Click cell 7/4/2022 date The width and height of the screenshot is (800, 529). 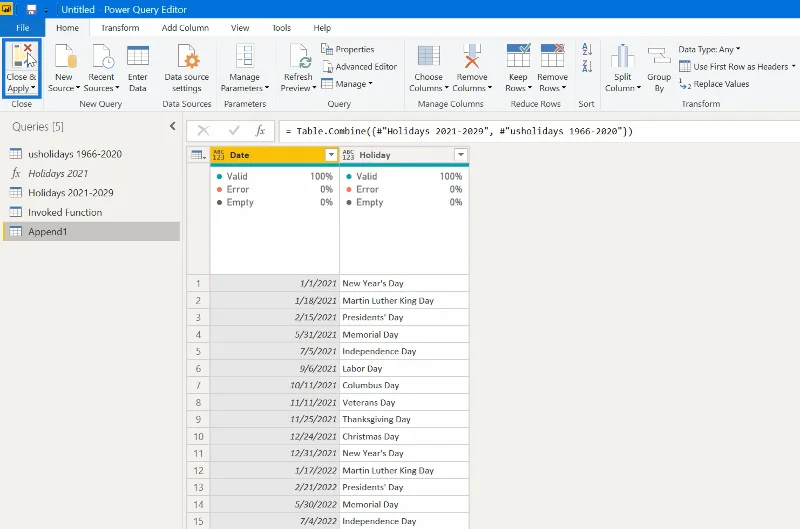tap(274, 521)
